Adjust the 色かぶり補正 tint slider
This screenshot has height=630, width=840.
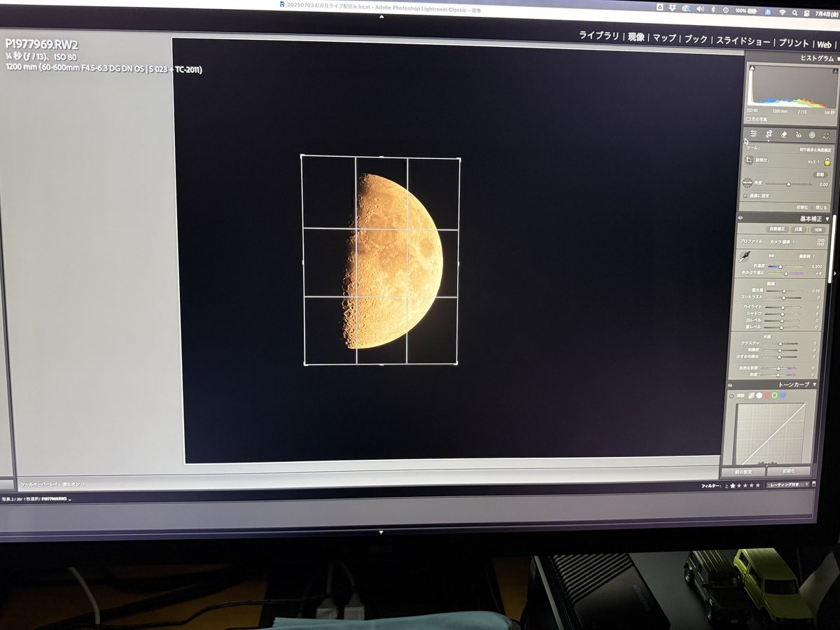(x=784, y=274)
